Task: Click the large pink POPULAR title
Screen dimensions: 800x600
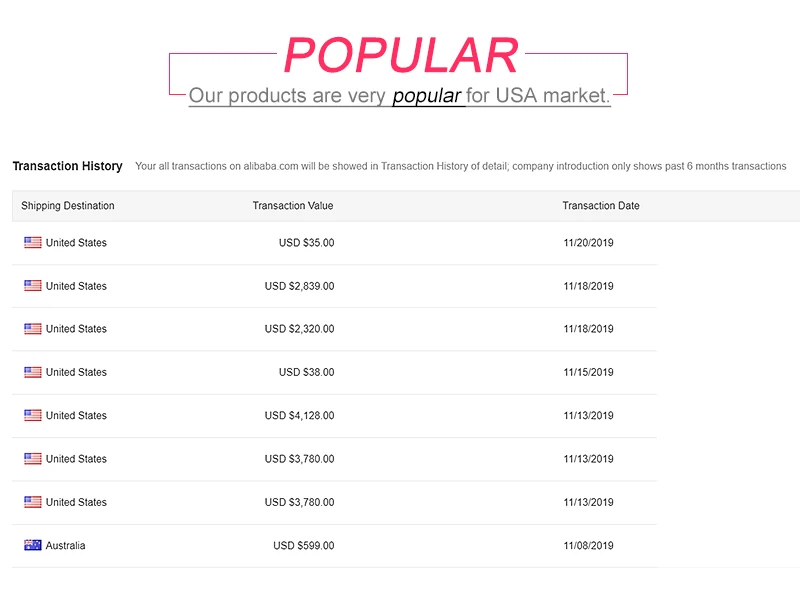Action: (401, 55)
